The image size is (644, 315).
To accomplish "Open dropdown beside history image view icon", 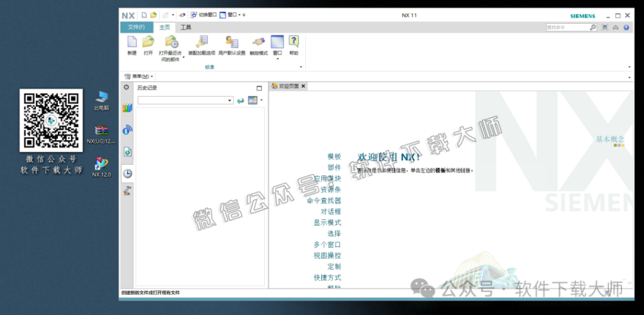I will pos(261,100).
